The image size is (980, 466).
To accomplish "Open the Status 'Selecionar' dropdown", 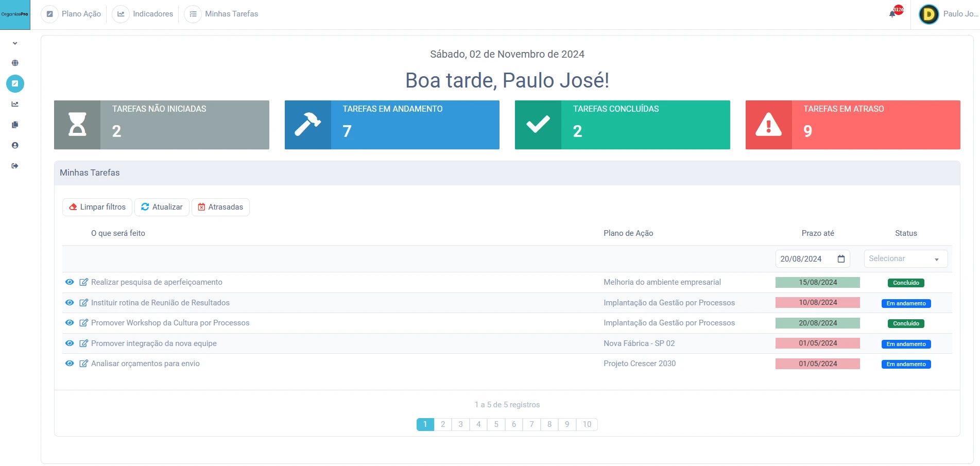I will click(905, 258).
